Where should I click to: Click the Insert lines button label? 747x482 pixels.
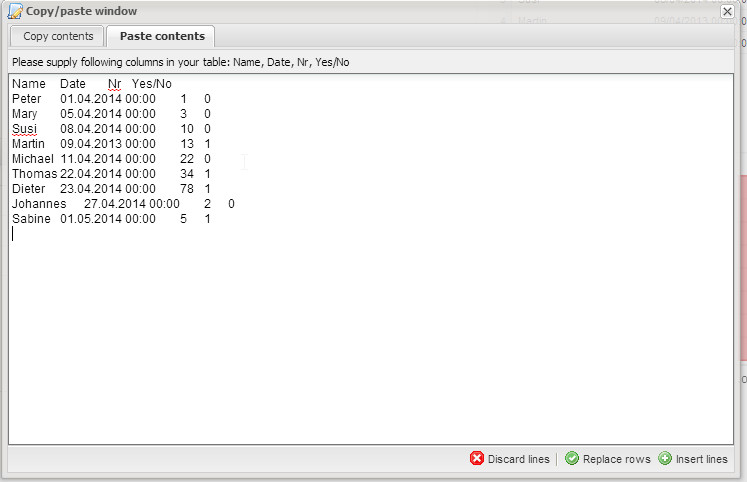(x=701, y=459)
